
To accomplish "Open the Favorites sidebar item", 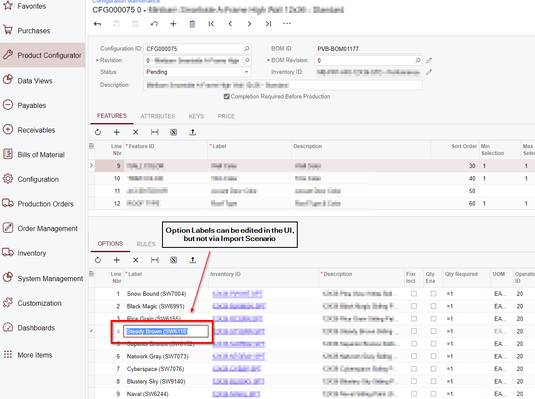I will (24, 6).
